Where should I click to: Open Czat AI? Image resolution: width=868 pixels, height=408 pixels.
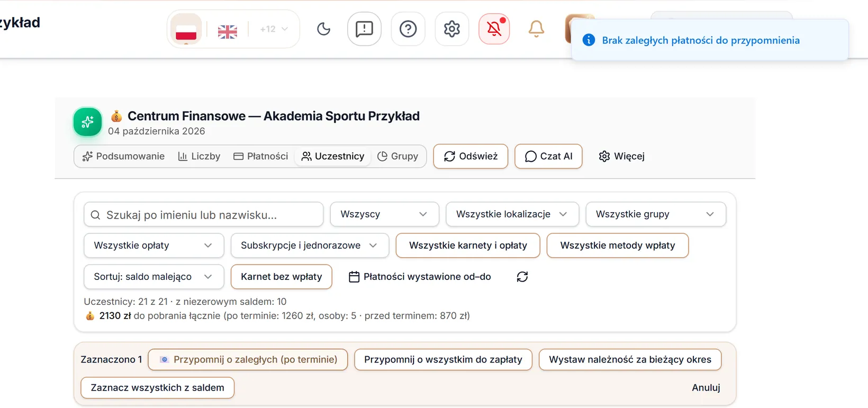click(548, 156)
